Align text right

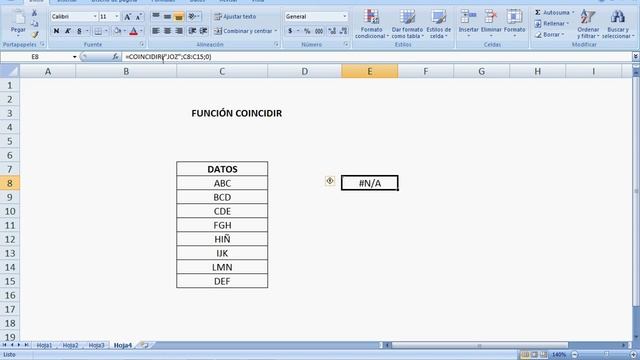click(x=179, y=31)
